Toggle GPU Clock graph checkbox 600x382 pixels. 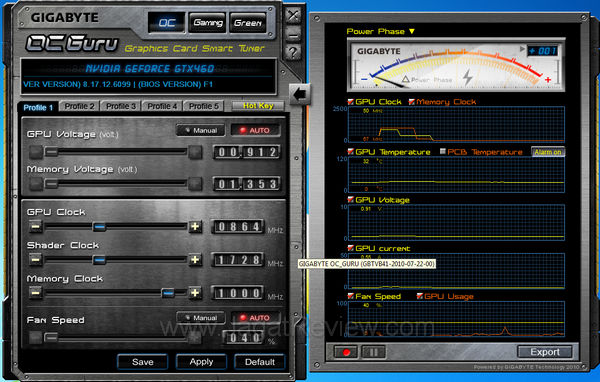(350, 102)
